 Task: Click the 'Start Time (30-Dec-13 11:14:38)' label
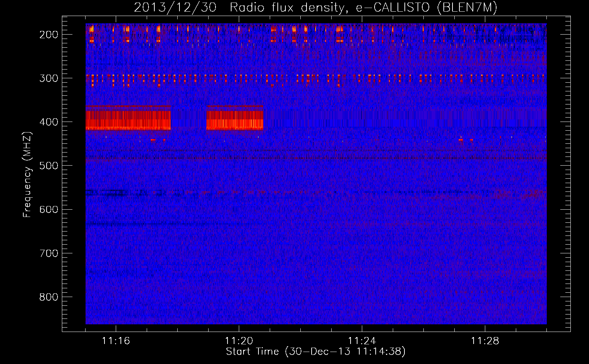[x=316, y=352]
